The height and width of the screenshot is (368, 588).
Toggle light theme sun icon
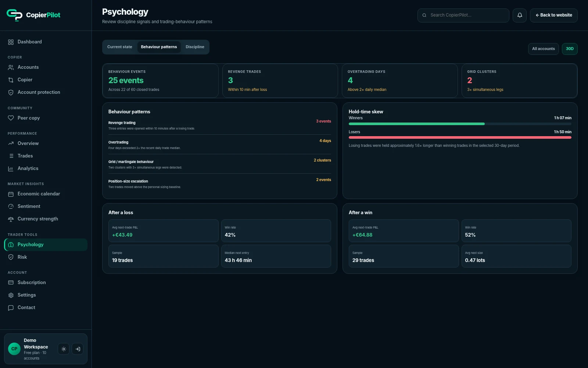tap(64, 349)
